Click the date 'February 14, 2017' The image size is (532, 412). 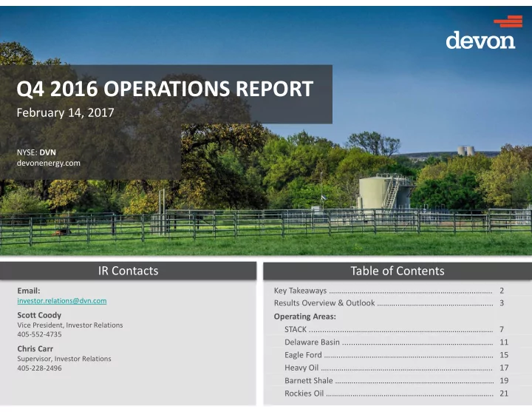click(x=65, y=112)
